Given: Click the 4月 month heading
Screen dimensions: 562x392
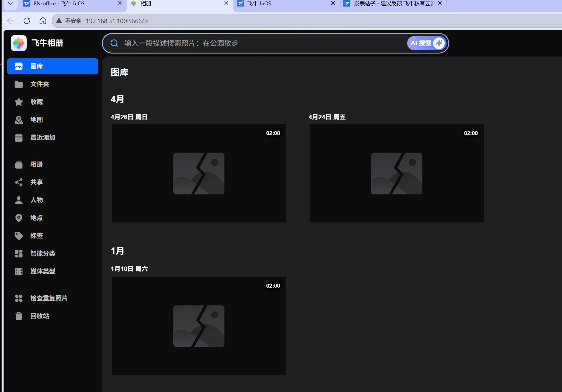Looking at the screenshot, I should point(117,99).
